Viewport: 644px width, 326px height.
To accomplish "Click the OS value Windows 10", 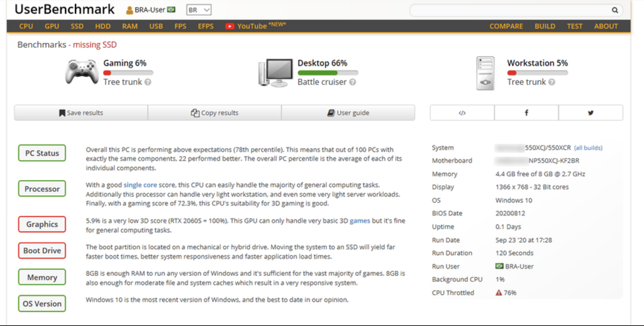I will pos(514,200).
